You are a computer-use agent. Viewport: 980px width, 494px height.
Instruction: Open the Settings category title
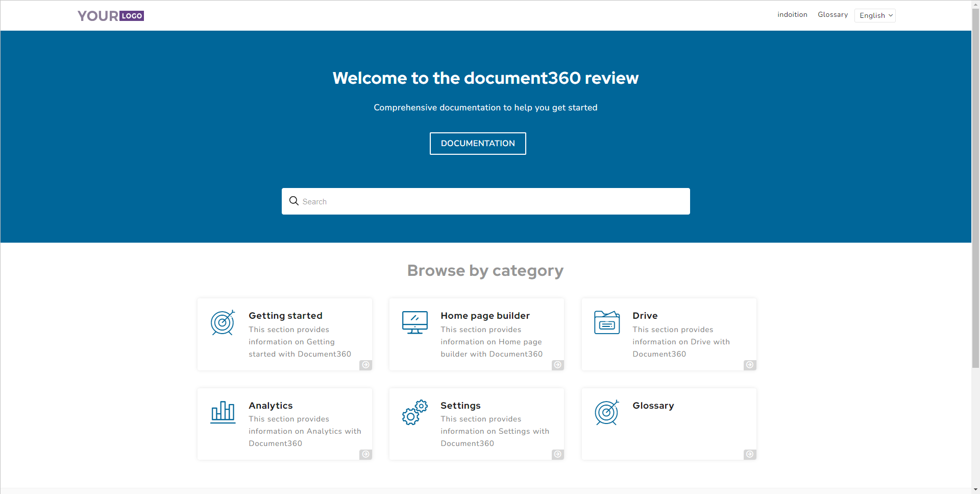pos(460,406)
